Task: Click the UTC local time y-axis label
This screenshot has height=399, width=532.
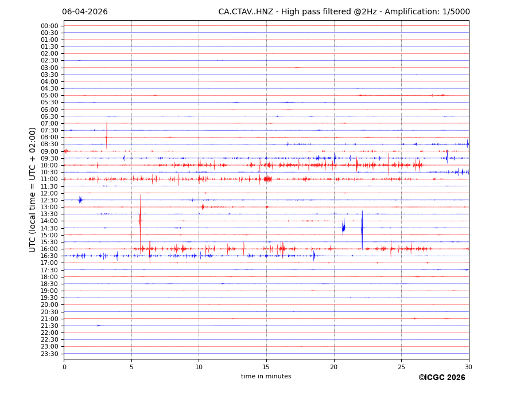Action: 33,189
